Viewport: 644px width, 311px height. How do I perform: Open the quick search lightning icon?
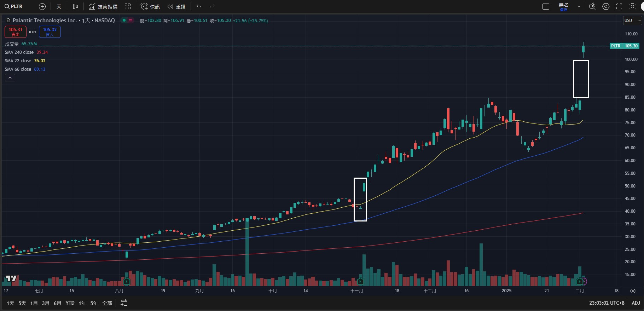[592, 6]
